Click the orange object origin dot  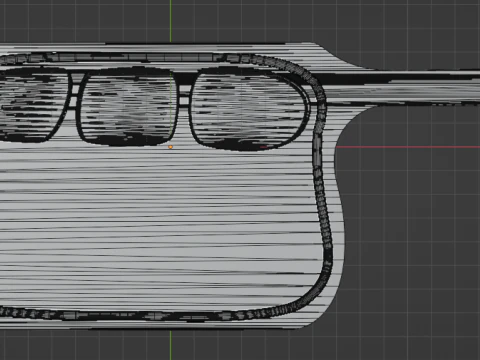[170, 147]
